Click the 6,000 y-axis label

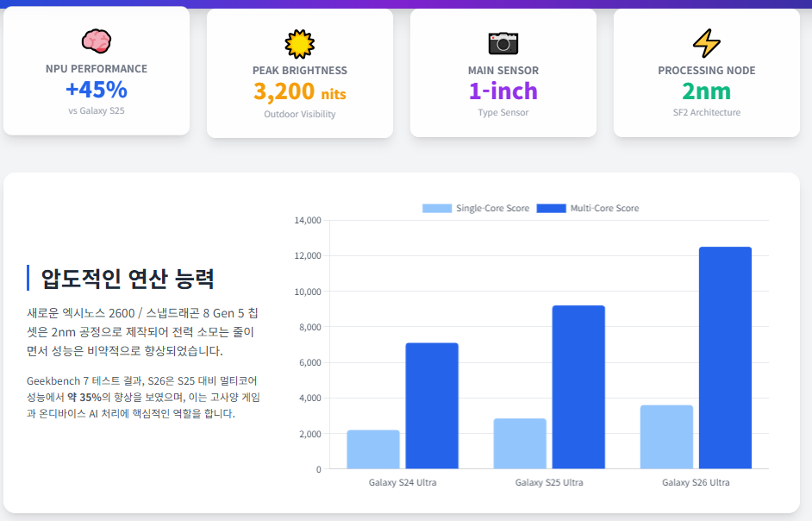310,363
